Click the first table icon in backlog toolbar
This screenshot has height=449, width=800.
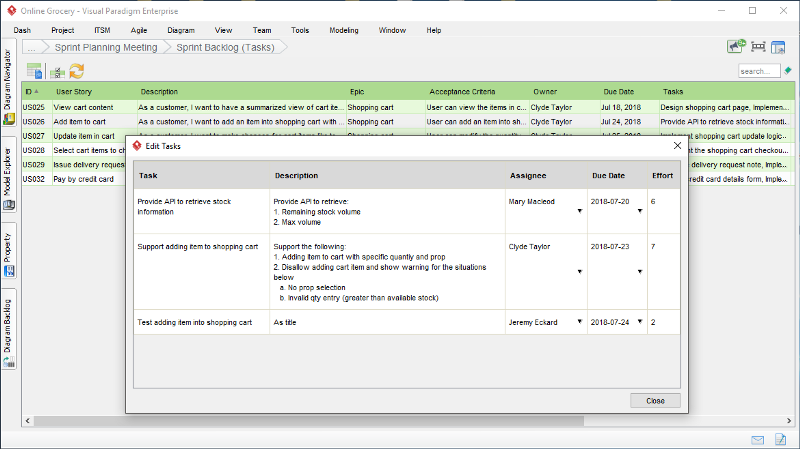pyautogui.click(x=35, y=71)
